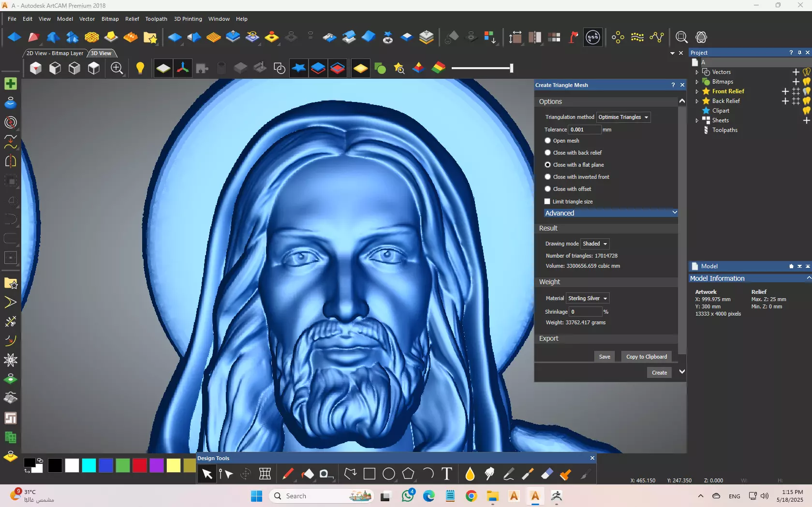Click the folder with star relief clipart icon
The image size is (812, 507).
click(150, 37)
